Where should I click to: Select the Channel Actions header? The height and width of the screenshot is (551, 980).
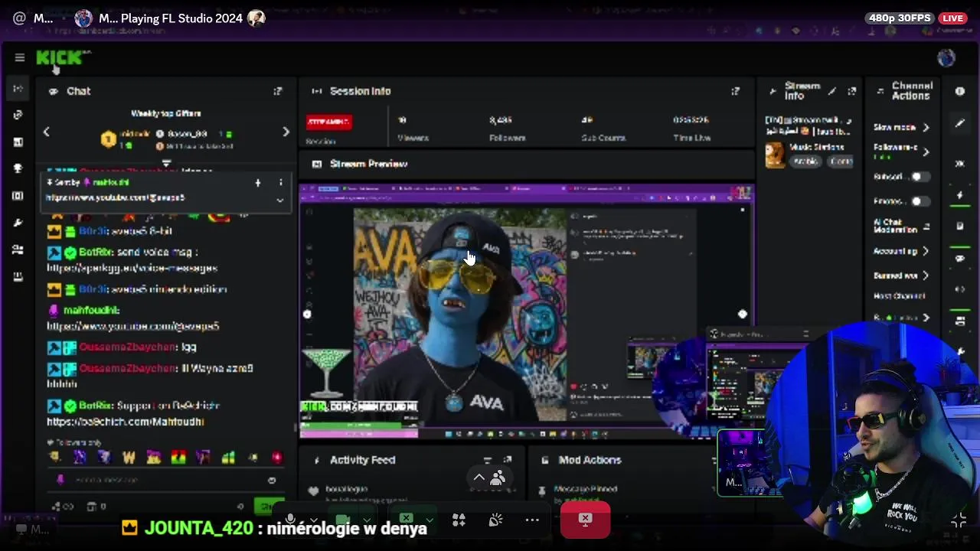tap(910, 90)
